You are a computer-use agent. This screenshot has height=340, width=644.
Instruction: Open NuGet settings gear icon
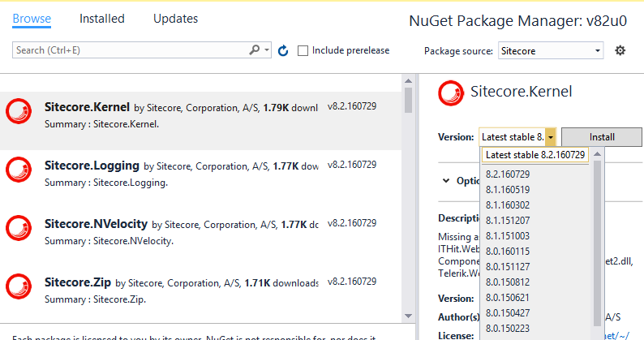[620, 50]
